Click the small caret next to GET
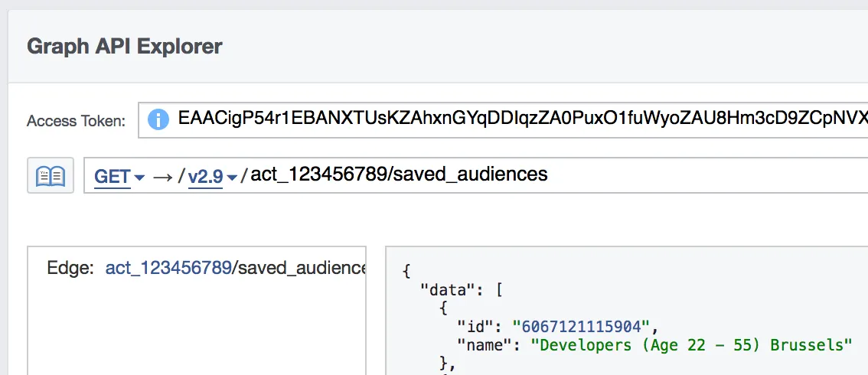Viewport: 868px width, 375px height. (139, 178)
